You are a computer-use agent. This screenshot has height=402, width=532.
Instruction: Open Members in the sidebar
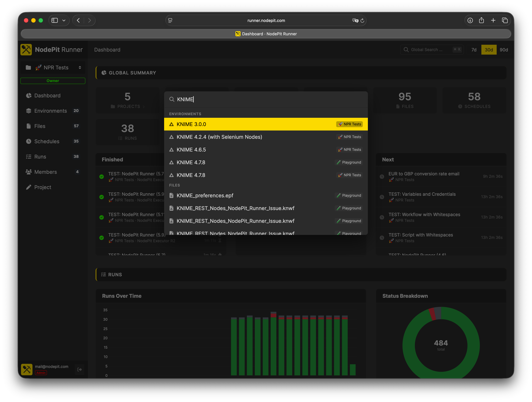53,172
